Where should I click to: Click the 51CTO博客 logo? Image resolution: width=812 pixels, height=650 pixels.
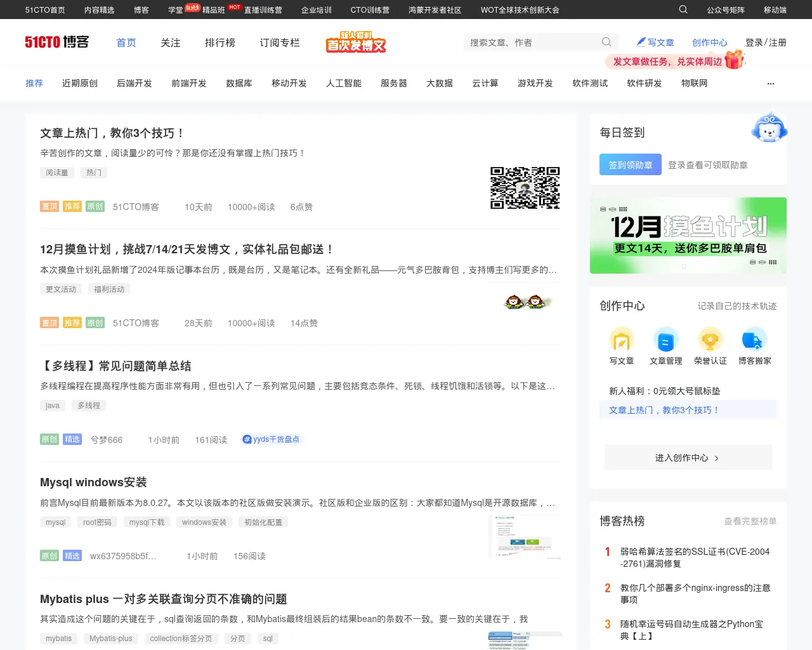(x=57, y=43)
